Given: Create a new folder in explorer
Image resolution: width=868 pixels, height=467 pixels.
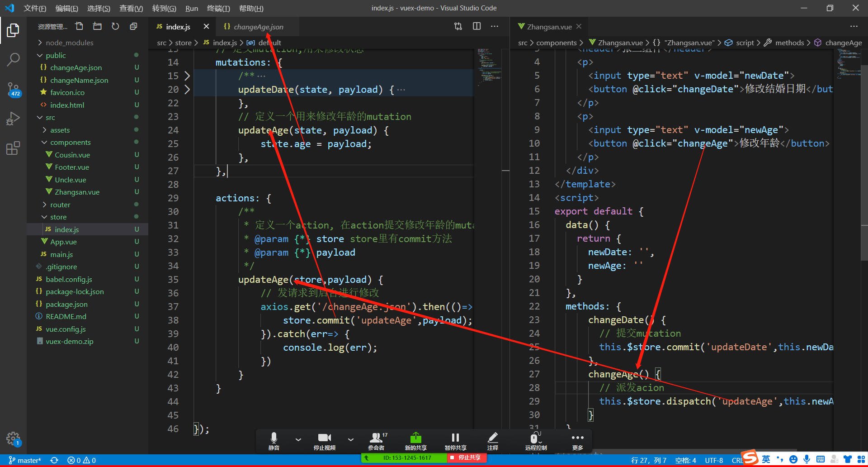Looking at the screenshot, I should 97,26.
